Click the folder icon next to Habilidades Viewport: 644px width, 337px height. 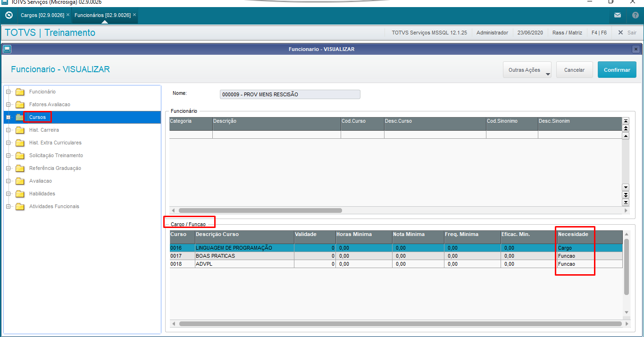[19, 194]
